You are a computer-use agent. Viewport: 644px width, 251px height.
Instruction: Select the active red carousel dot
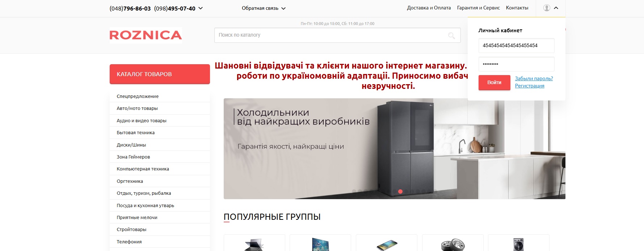coord(400,192)
